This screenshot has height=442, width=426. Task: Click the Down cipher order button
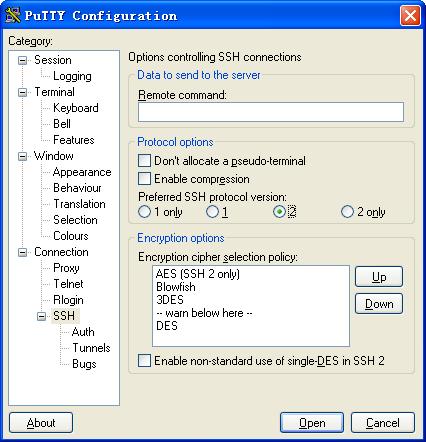click(379, 304)
